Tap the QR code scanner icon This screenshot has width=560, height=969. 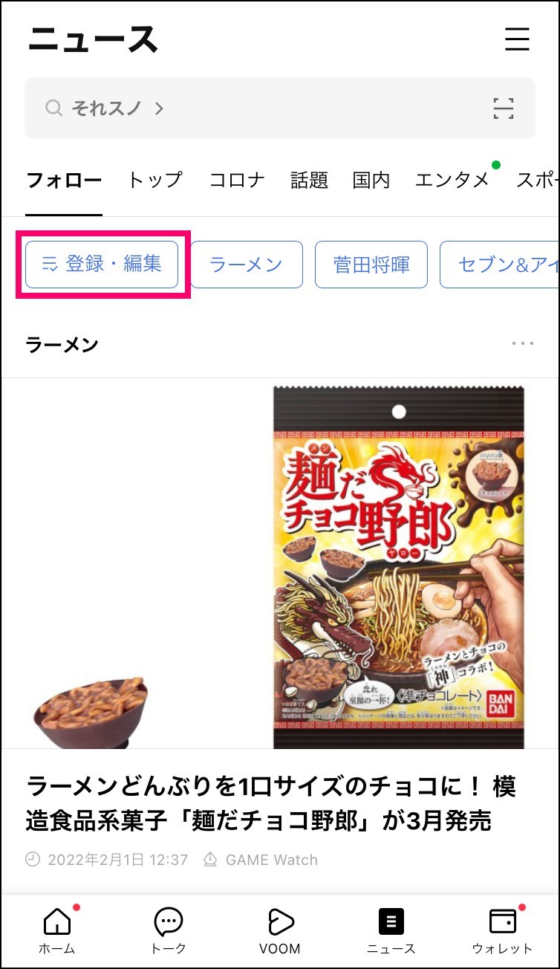click(x=504, y=108)
